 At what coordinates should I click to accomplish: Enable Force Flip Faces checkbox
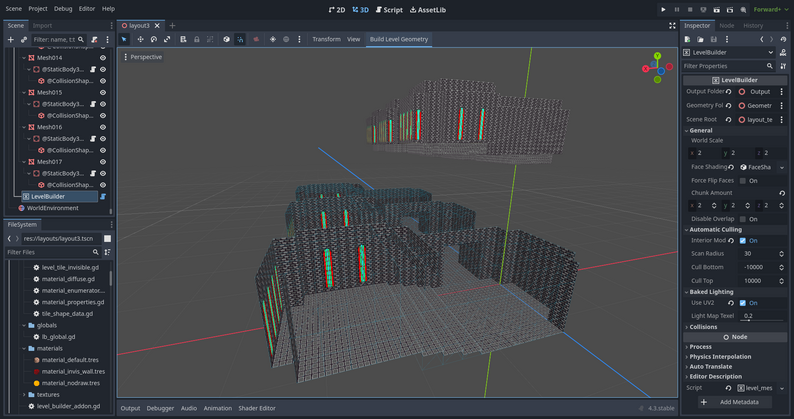click(743, 181)
